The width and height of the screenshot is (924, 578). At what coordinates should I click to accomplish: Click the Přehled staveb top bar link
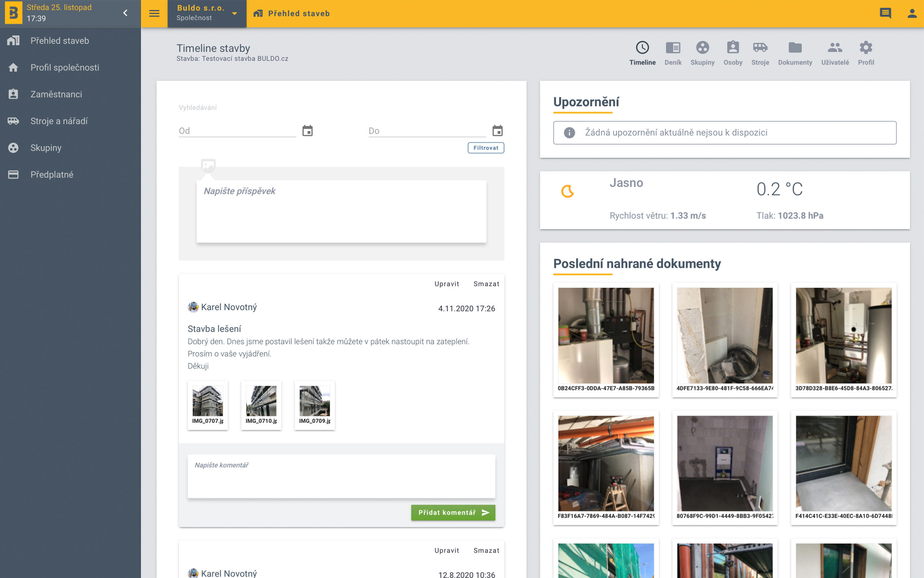292,13
